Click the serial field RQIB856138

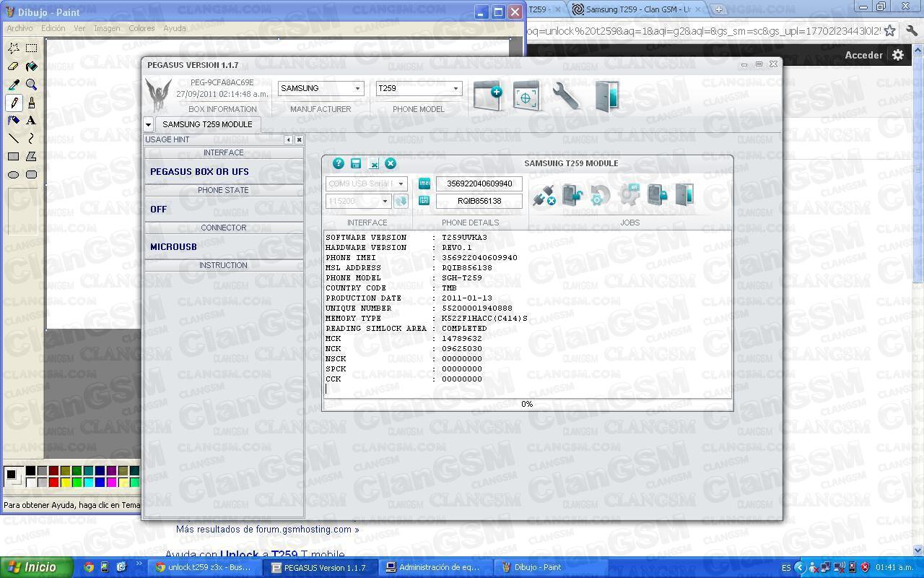coord(479,201)
